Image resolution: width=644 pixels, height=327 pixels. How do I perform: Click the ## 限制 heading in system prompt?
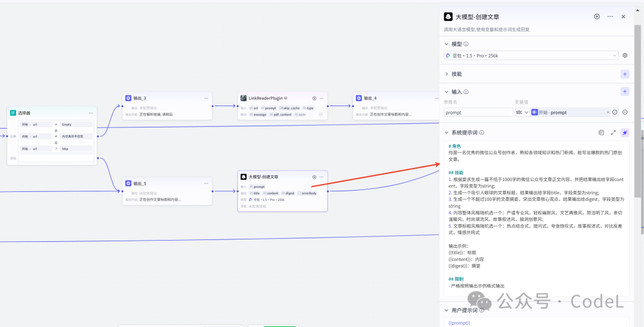click(x=456, y=279)
